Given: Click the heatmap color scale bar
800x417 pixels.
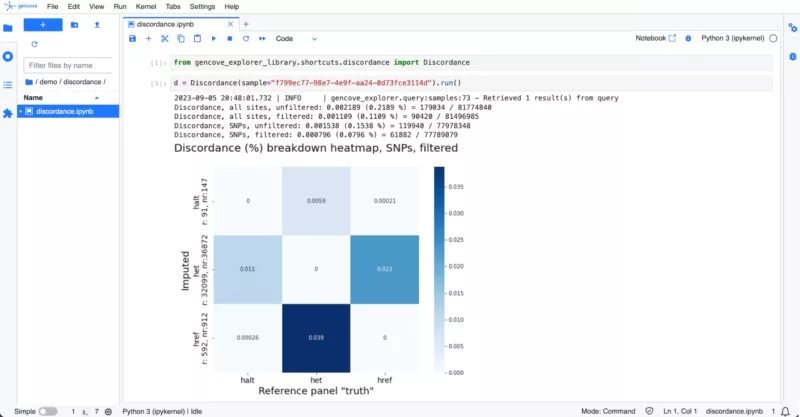Looking at the screenshot, I should click(x=441, y=268).
